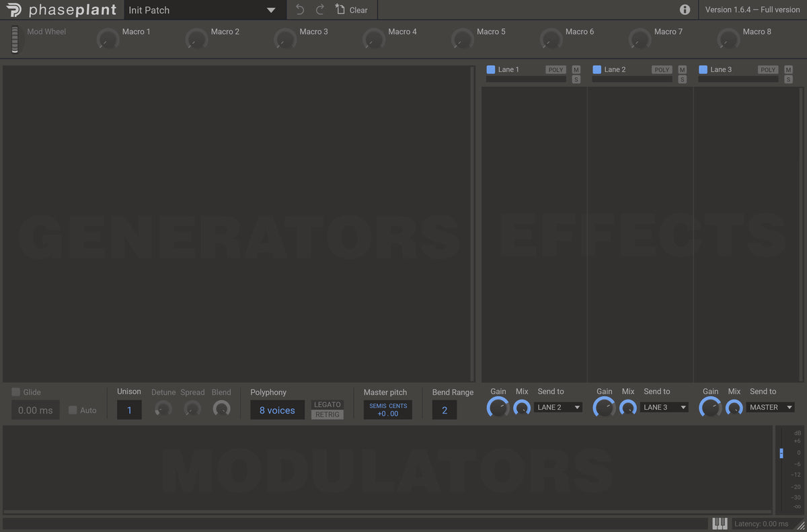This screenshot has width=807, height=532.
Task: Select LEGATO mode button
Action: pos(328,404)
